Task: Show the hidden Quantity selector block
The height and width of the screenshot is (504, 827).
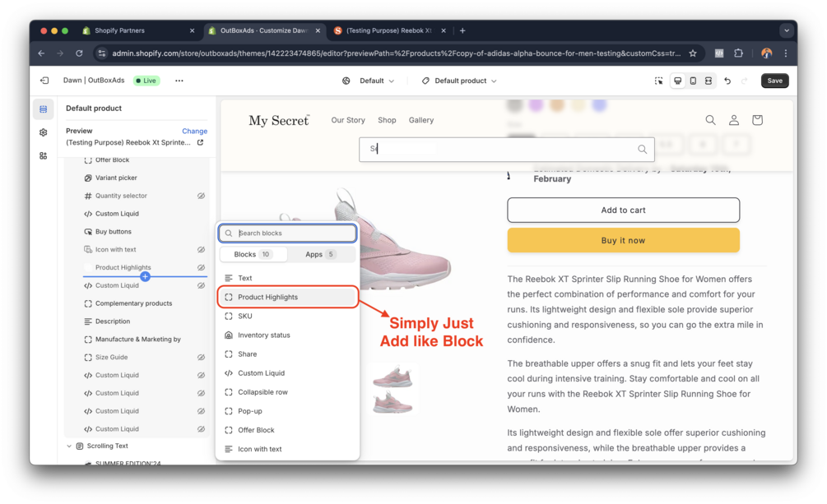Action: 201,196
